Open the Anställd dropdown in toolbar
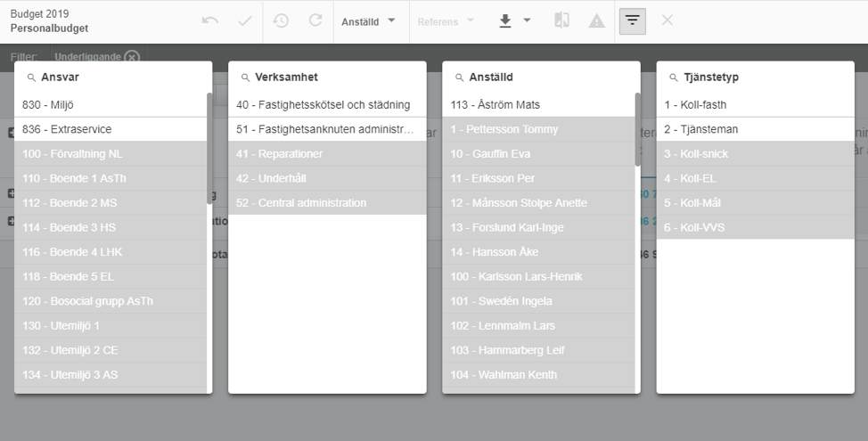The image size is (868, 441). pos(368,21)
